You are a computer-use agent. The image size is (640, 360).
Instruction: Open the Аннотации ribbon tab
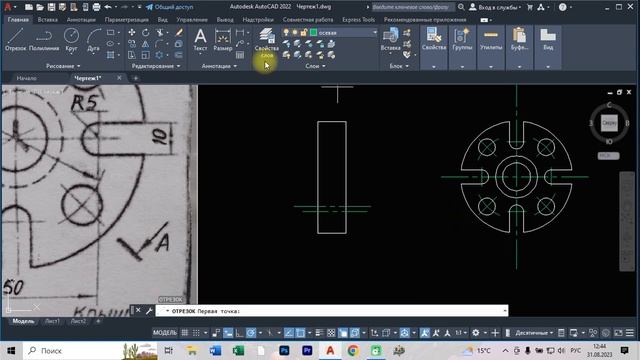tap(81, 20)
